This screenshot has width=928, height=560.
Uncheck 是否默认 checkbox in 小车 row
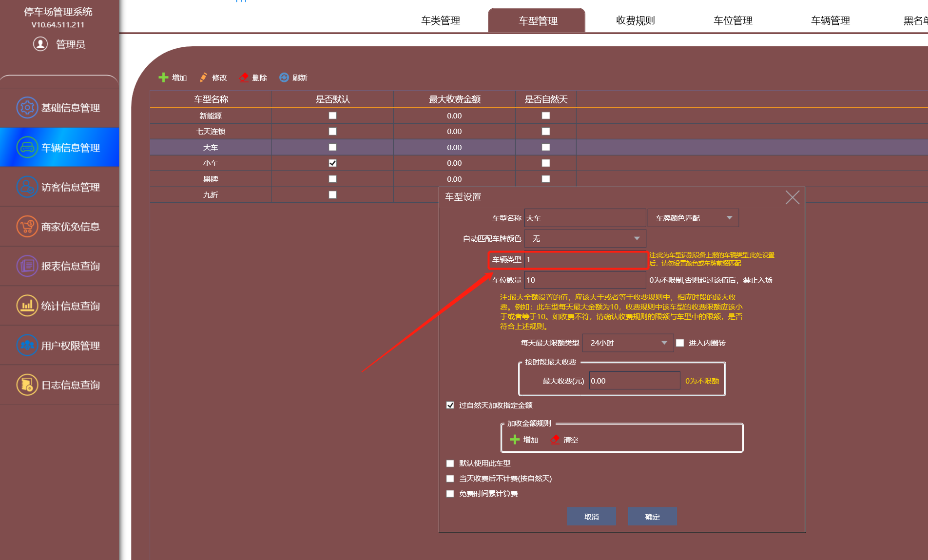point(332,163)
